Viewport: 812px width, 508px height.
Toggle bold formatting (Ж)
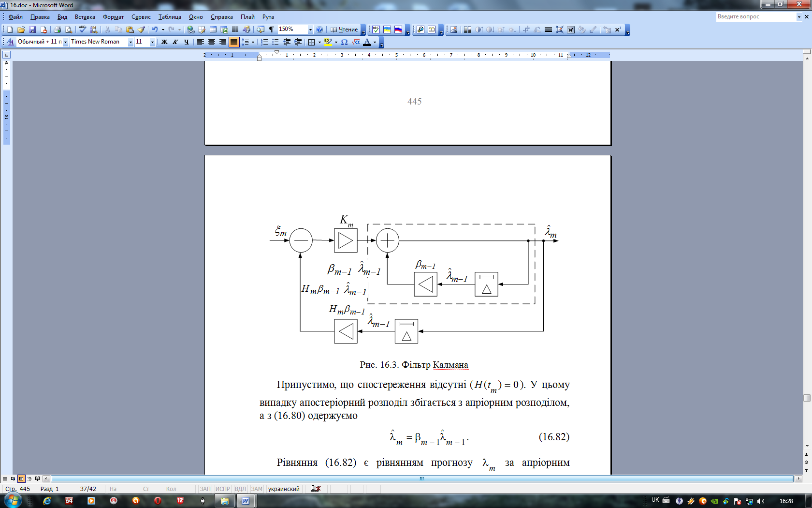(164, 42)
